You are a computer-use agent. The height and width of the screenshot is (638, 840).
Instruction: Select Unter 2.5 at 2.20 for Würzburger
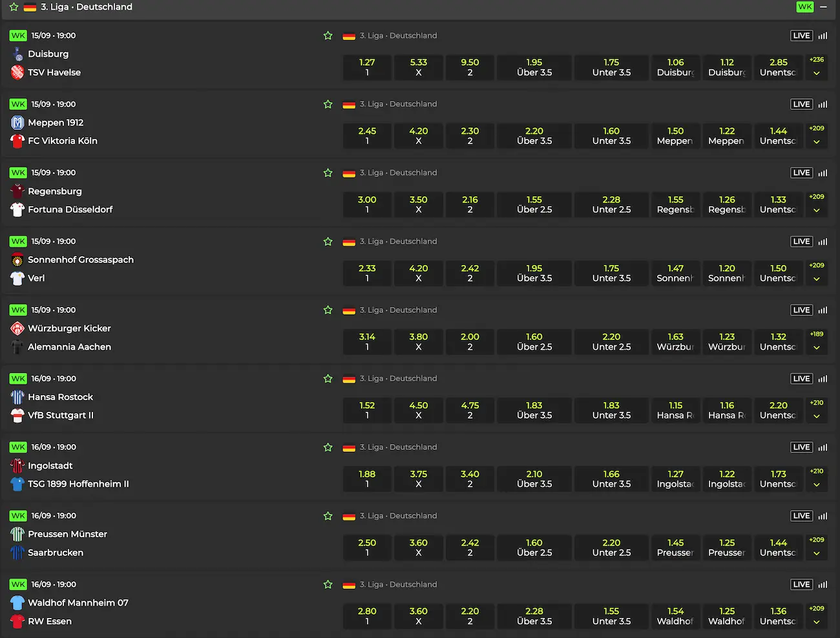click(611, 341)
